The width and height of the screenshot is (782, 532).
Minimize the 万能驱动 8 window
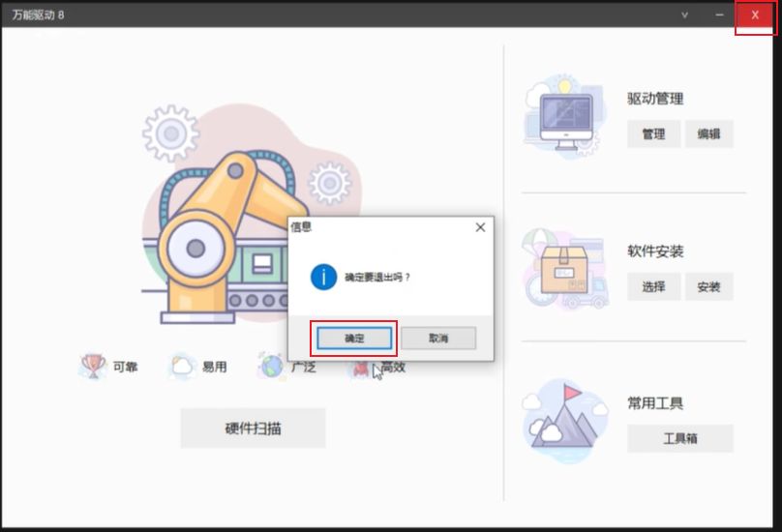[719, 15]
